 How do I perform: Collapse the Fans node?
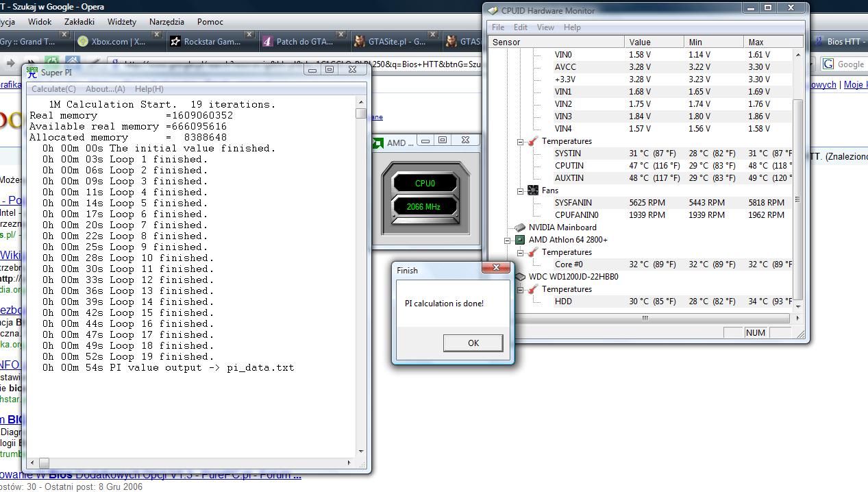tap(521, 191)
